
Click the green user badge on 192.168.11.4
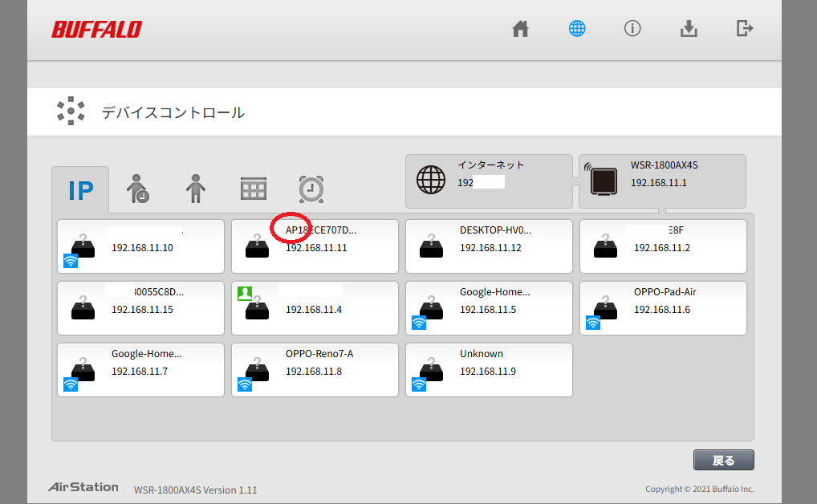244,294
